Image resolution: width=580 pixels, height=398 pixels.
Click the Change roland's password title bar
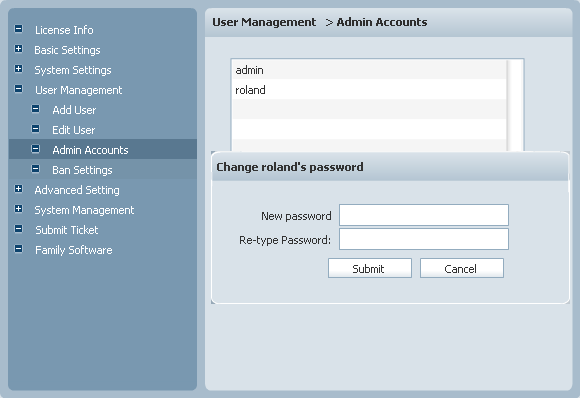390,167
